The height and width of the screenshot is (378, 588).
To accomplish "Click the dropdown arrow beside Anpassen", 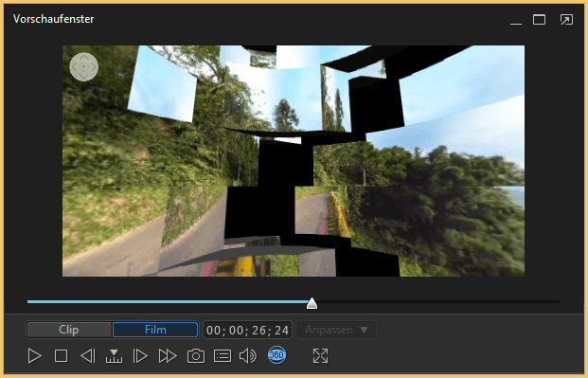I will point(364,330).
